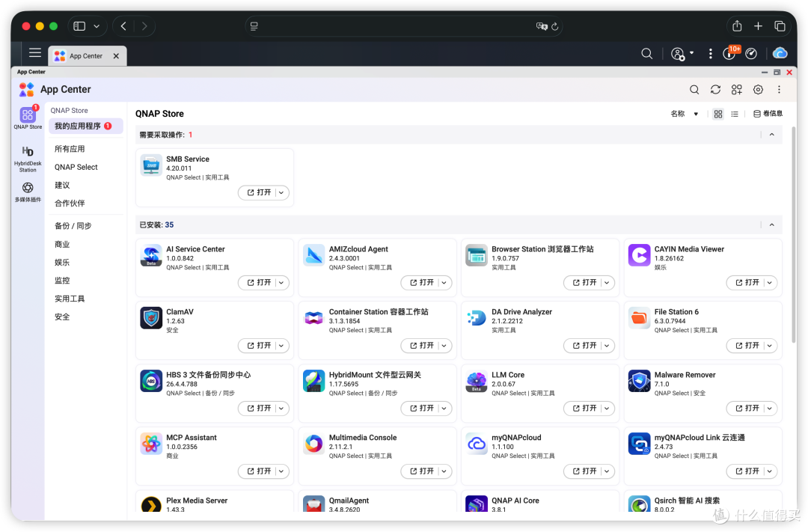The image size is (808, 532).
Task: Click the App Center search magnifier icon
Action: coord(694,90)
